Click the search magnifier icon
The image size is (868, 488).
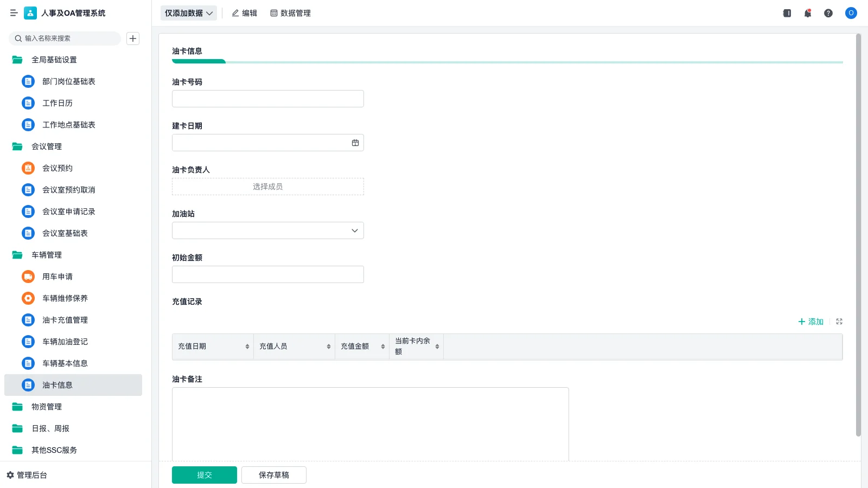[x=18, y=38]
